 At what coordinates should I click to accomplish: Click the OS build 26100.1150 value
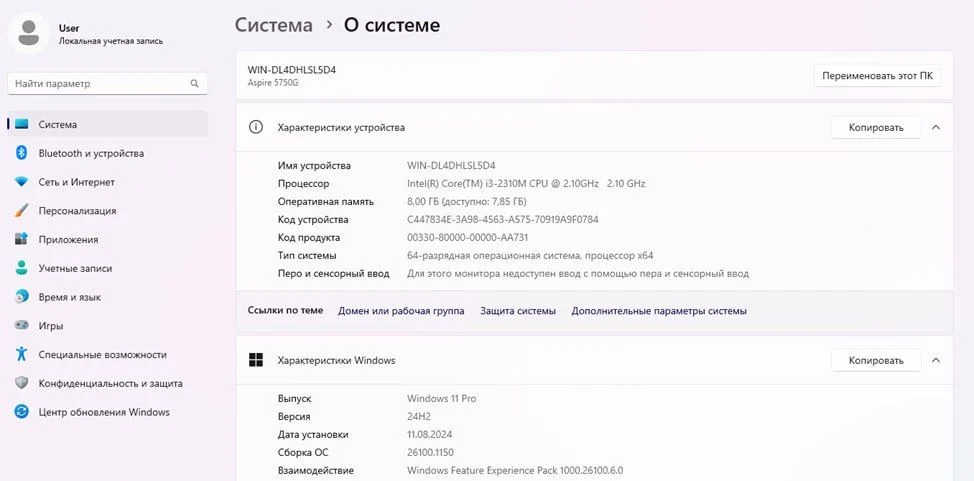430,452
